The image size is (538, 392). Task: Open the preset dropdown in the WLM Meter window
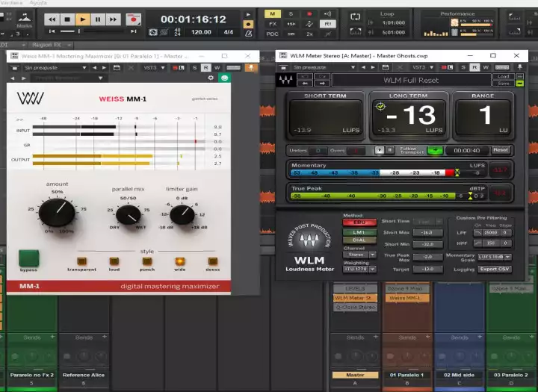pos(353,67)
